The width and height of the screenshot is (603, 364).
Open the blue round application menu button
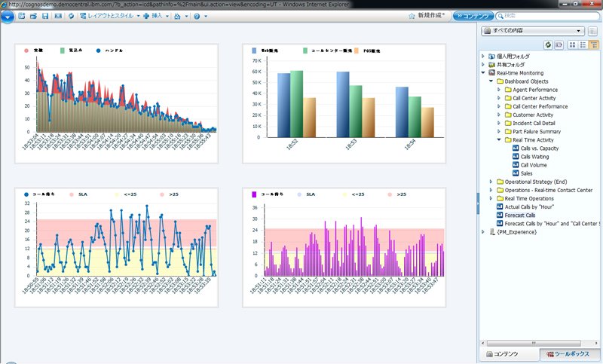click(8, 17)
